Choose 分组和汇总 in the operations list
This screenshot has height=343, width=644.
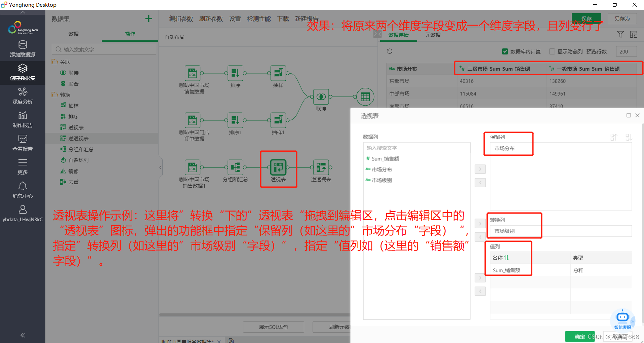click(x=81, y=149)
